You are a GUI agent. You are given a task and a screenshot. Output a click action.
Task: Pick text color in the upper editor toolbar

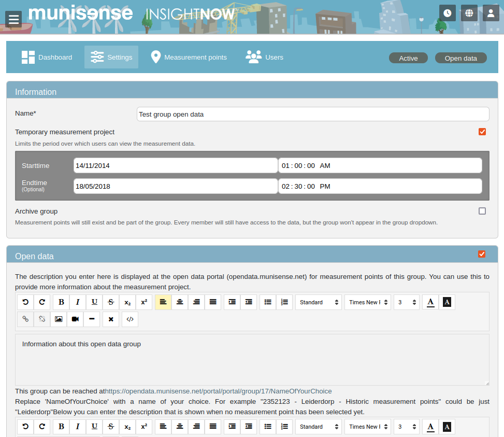point(430,302)
